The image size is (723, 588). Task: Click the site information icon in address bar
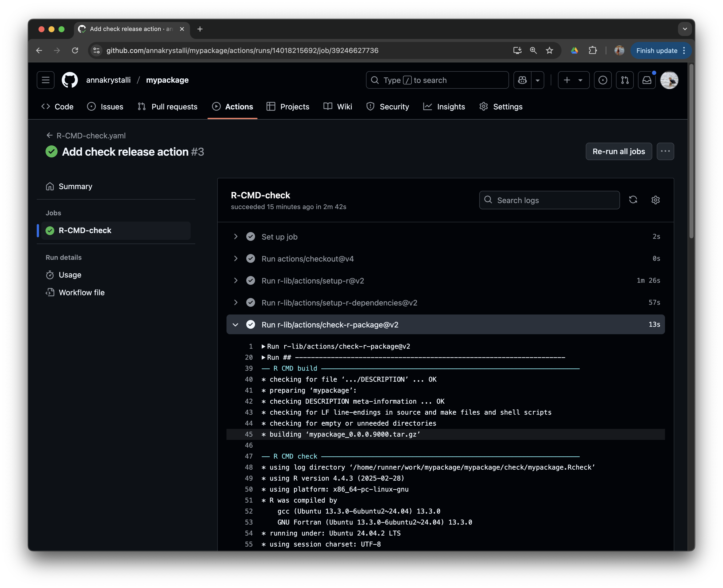coord(96,50)
